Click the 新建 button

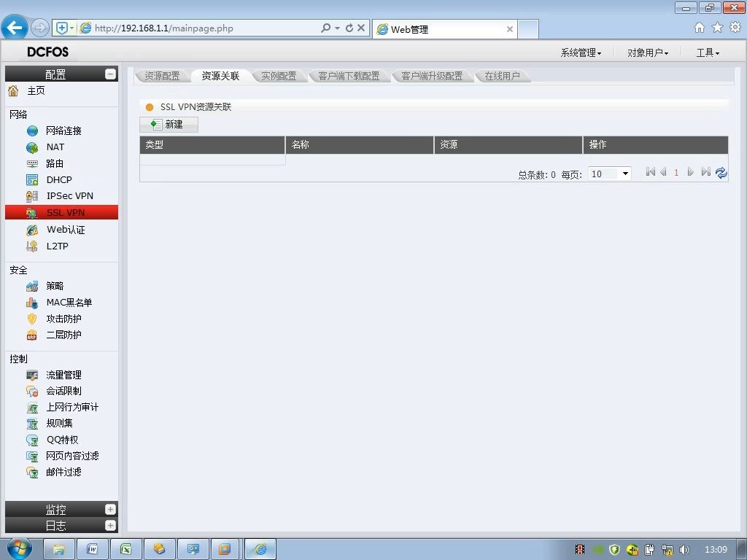[169, 124]
